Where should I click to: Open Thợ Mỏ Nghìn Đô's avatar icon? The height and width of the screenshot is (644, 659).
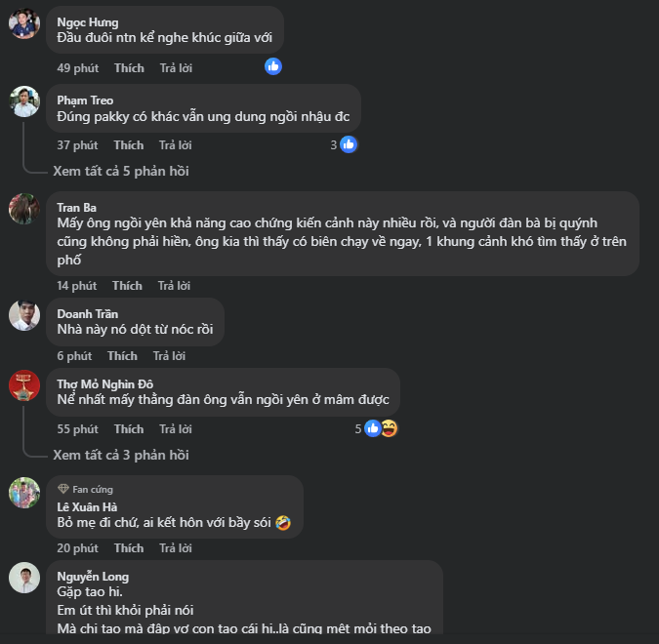pyautogui.click(x=24, y=385)
